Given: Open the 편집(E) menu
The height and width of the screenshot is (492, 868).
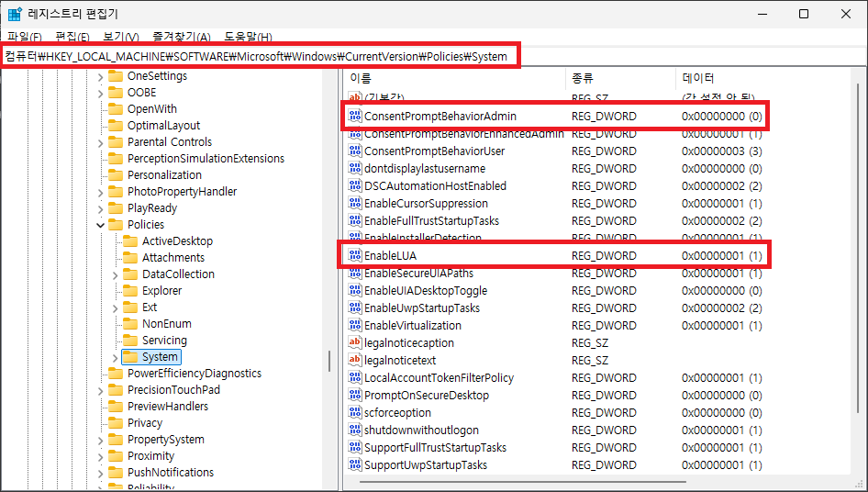Looking at the screenshot, I should [x=72, y=37].
